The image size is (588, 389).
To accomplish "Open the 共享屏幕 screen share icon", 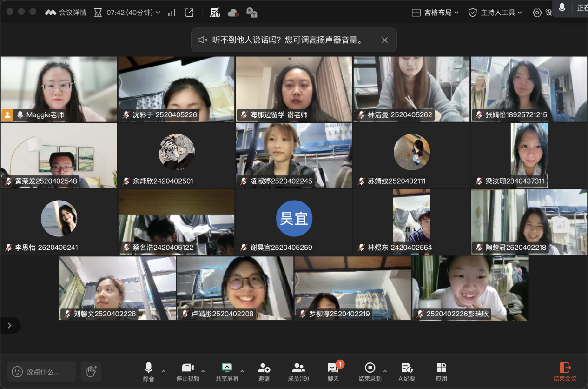I will (x=227, y=372).
